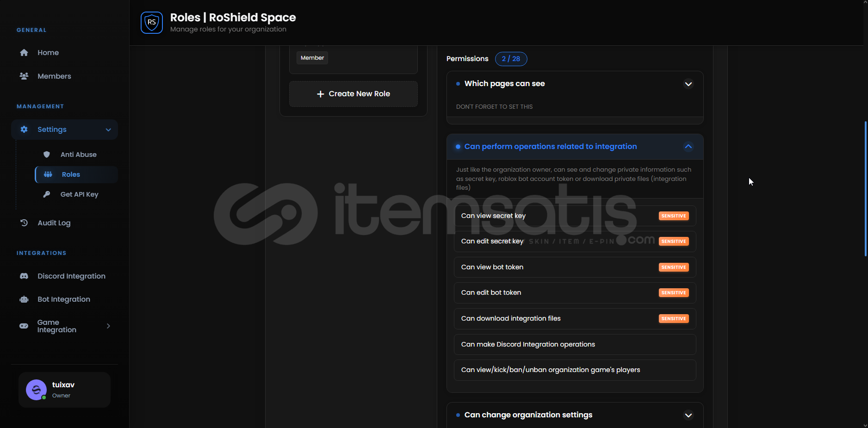Screen dimensions: 868x428
Task: Click the Home house icon
Action: [24, 53]
